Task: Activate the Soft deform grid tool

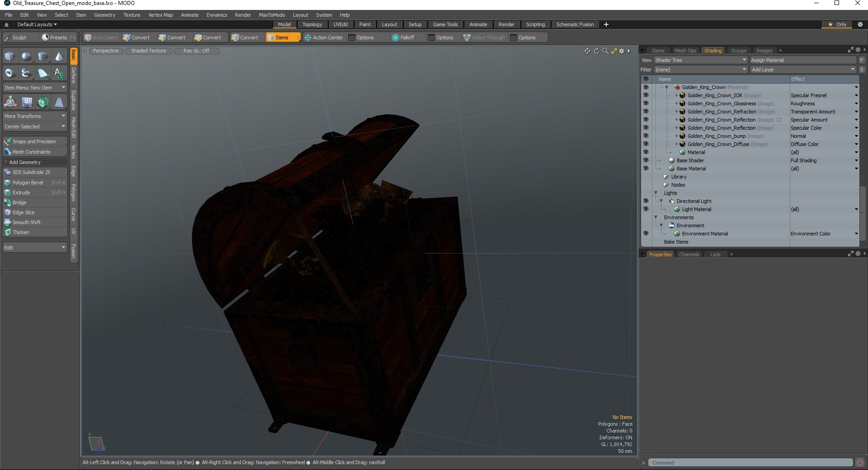Action: [27, 102]
